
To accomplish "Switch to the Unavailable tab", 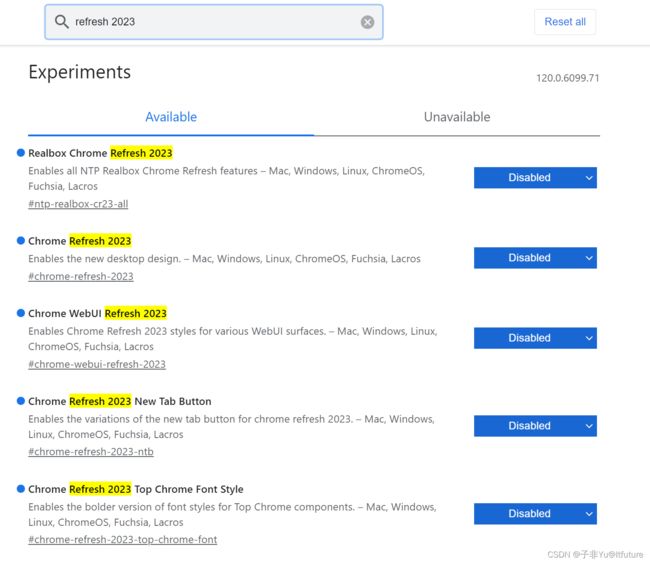I will (x=457, y=117).
